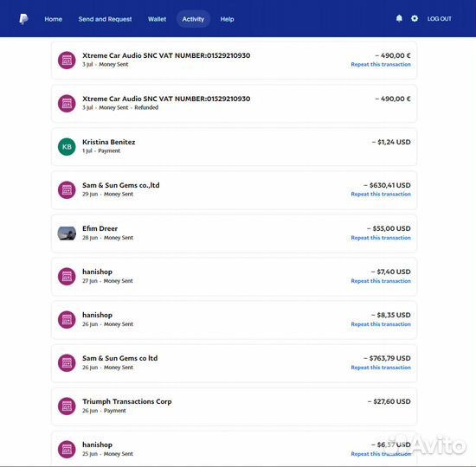Viewport: 476px width, 467px height.
Task: Click merchant icon for hanishop 26 Jun
Action: click(x=67, y=320)
